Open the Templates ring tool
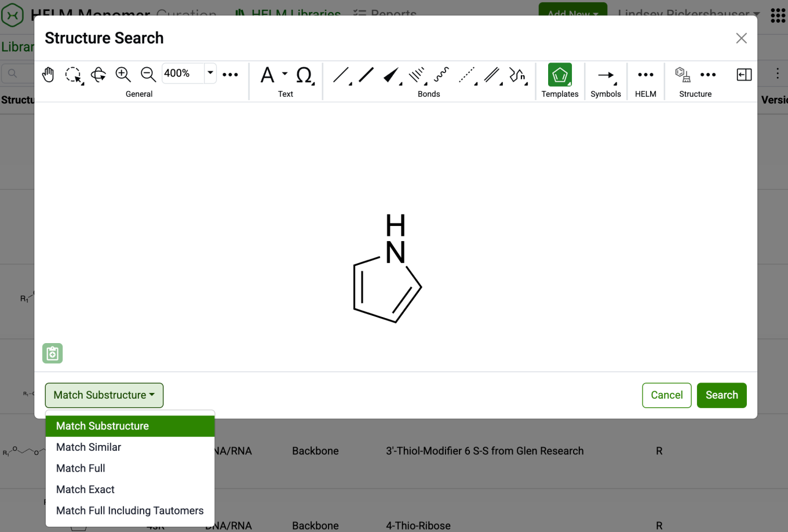 (560, 75)
